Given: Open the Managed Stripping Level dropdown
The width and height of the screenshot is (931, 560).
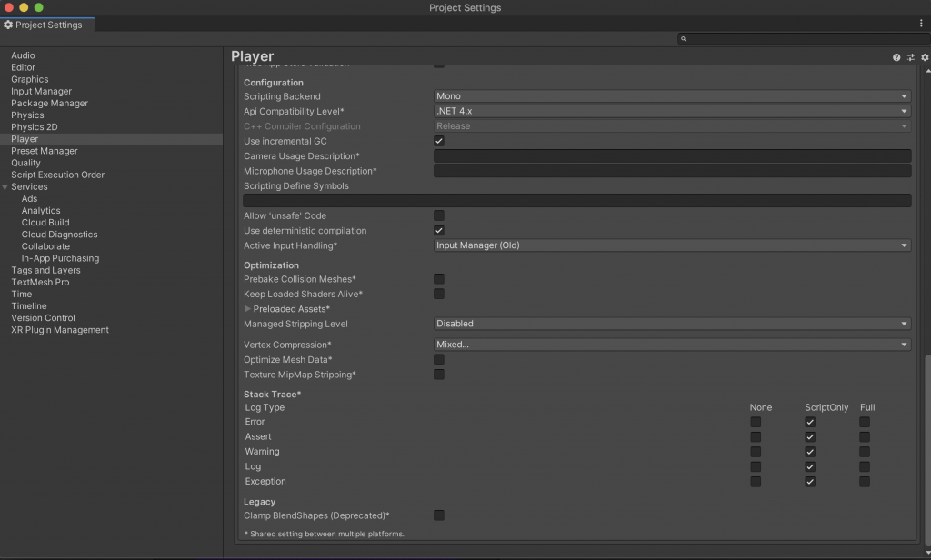Looking at the screenshot, I should pos(672,323).
